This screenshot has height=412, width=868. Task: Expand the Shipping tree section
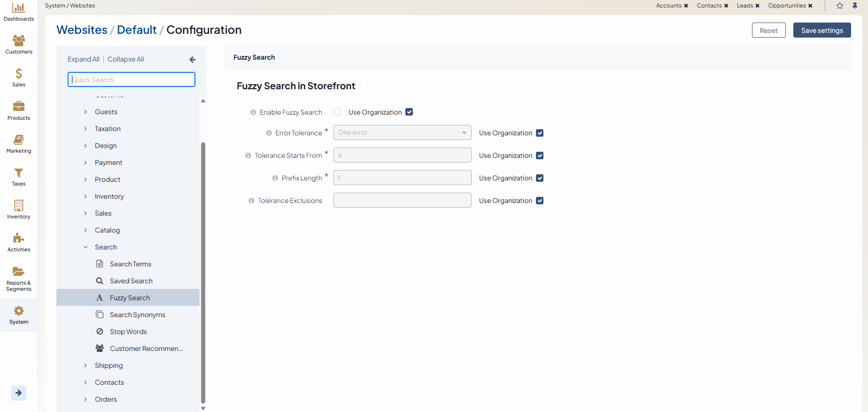(x=85, y=365)
